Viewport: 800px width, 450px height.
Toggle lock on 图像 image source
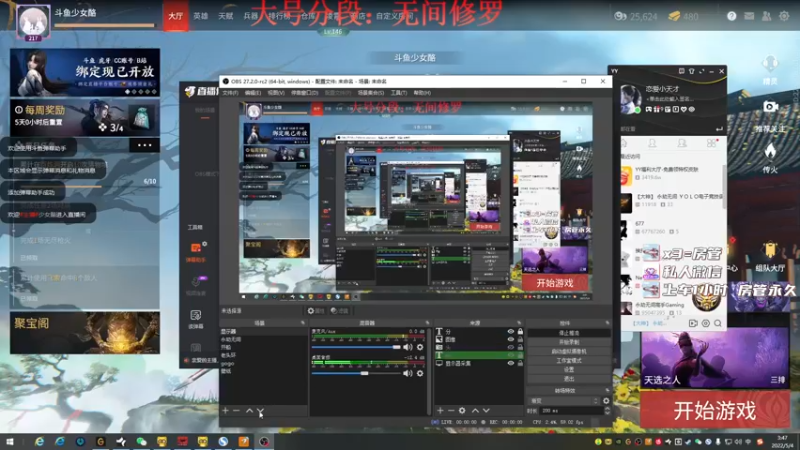(x=520, y=339)
